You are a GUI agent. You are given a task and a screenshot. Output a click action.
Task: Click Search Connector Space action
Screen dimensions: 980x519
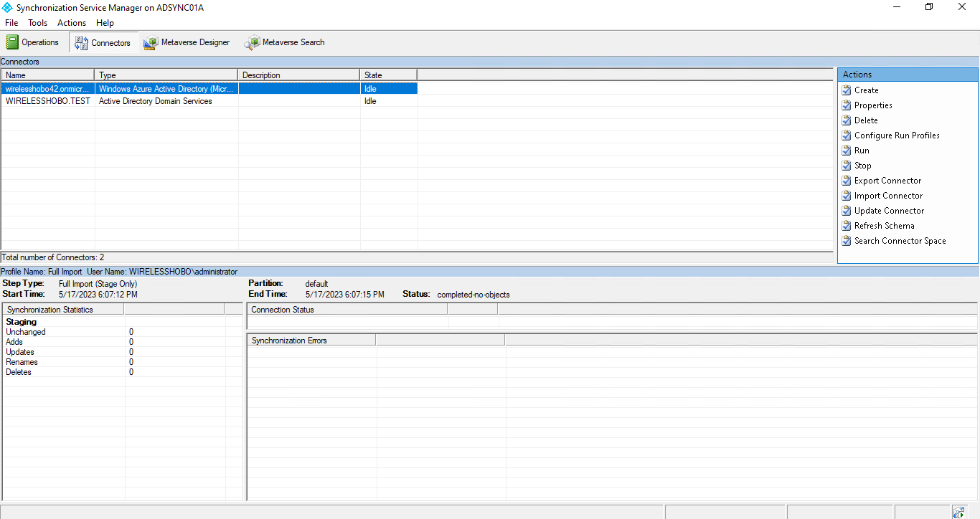coord(900,241)
